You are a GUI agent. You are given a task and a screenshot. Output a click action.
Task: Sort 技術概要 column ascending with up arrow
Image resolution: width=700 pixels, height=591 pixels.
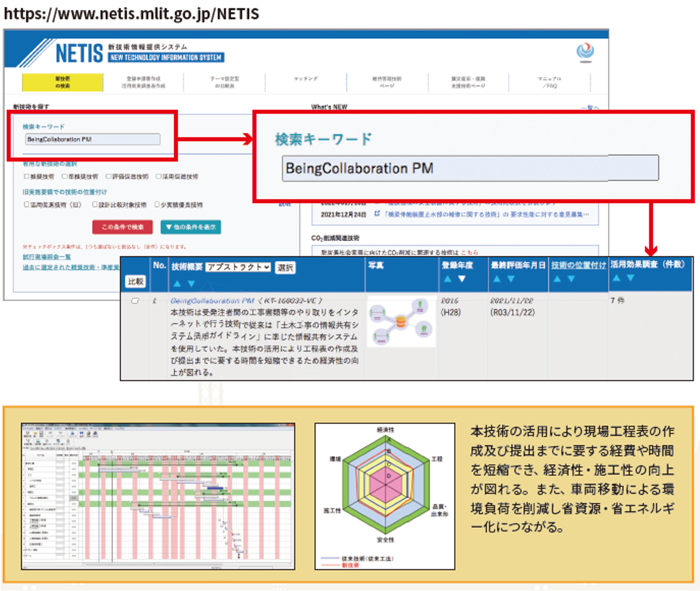(x=177, y=283)
